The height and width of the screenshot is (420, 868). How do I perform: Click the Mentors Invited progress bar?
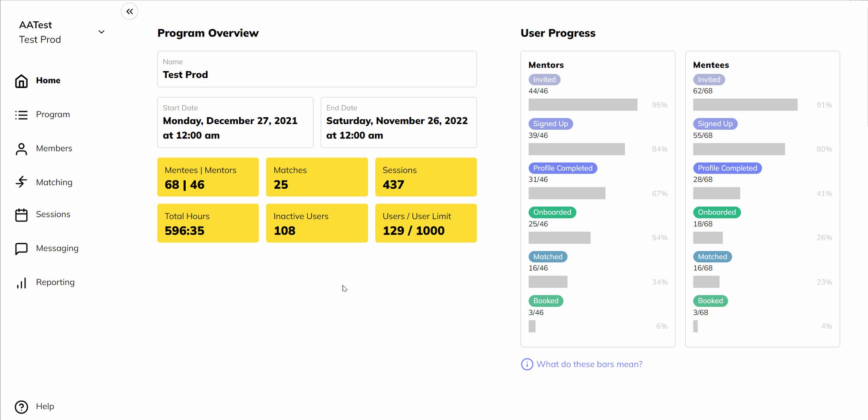click(x=582, y=105)
